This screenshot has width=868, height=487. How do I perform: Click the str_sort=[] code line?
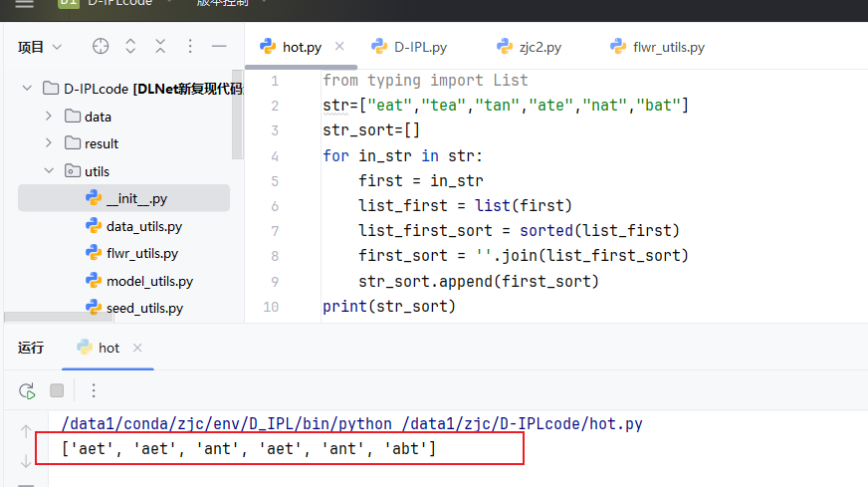[x=371, y=130]
